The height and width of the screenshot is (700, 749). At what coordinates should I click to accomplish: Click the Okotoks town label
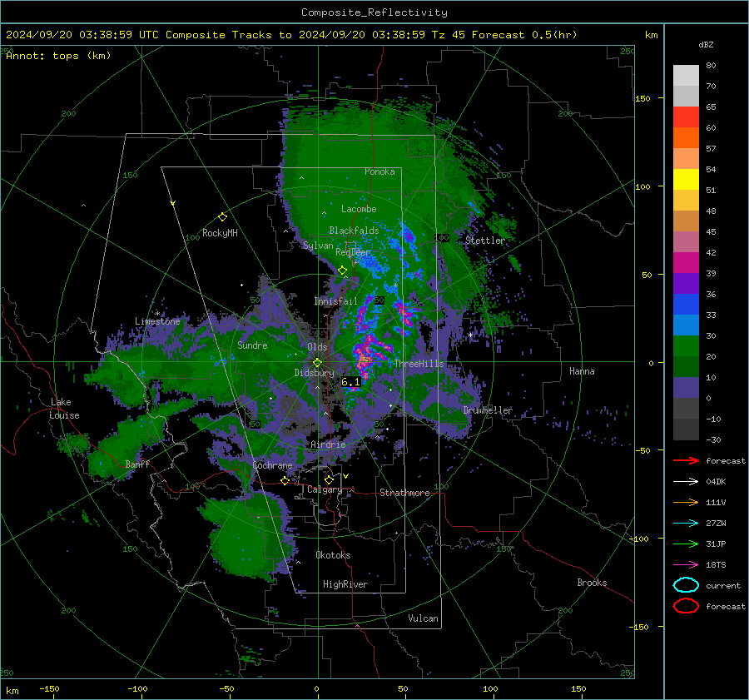coord(333,555)
